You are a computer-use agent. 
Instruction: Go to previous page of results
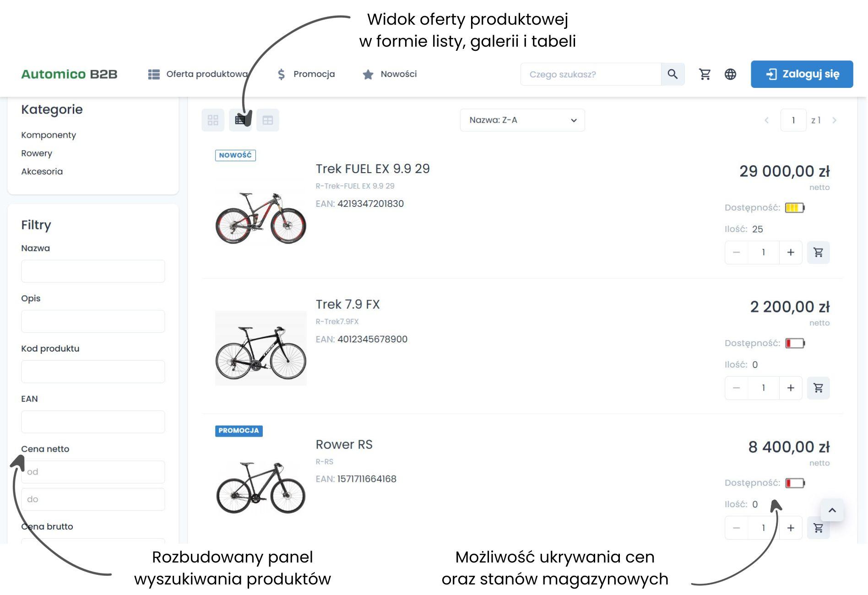766,120
